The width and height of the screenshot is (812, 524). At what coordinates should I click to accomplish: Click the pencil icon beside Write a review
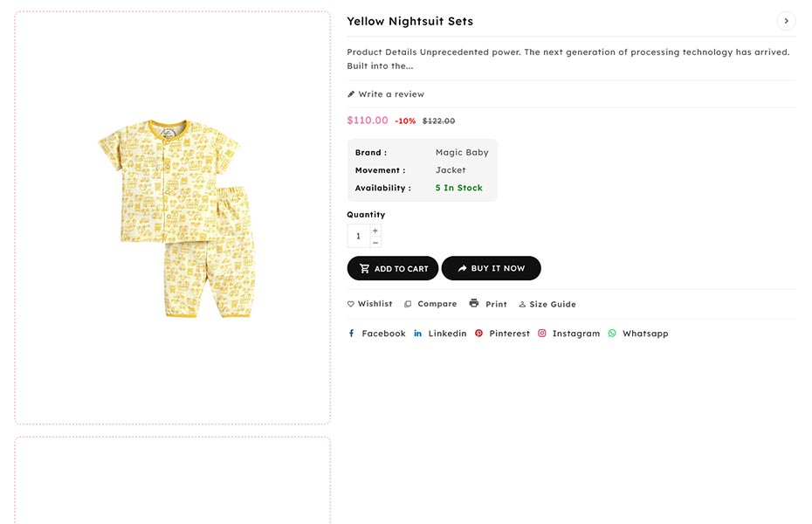(x=351, y=94)
